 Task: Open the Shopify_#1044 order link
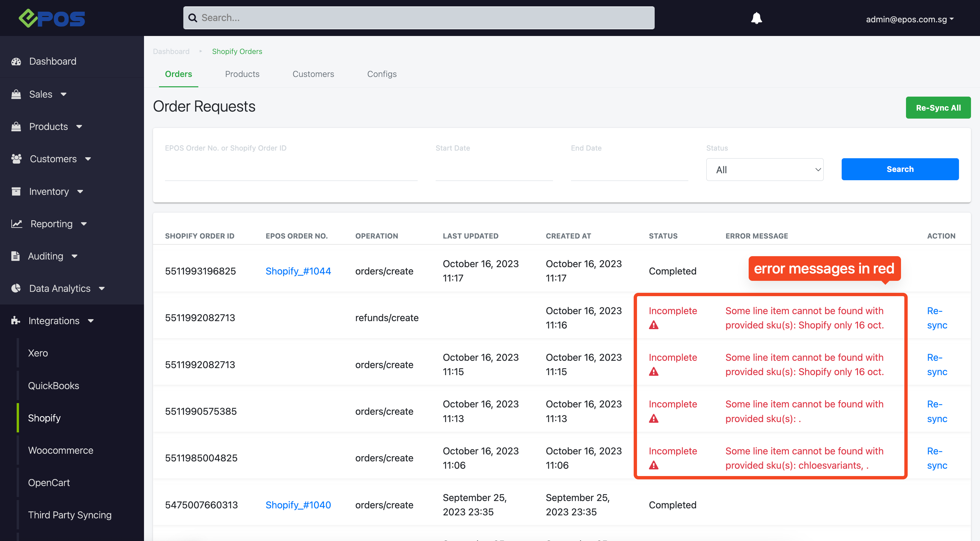[x=298, y=271]
